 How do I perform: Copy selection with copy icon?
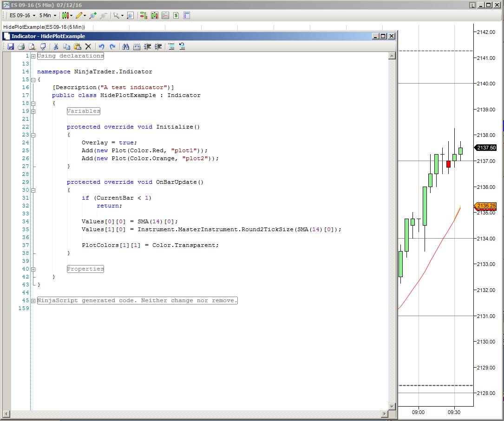(66, 46)
